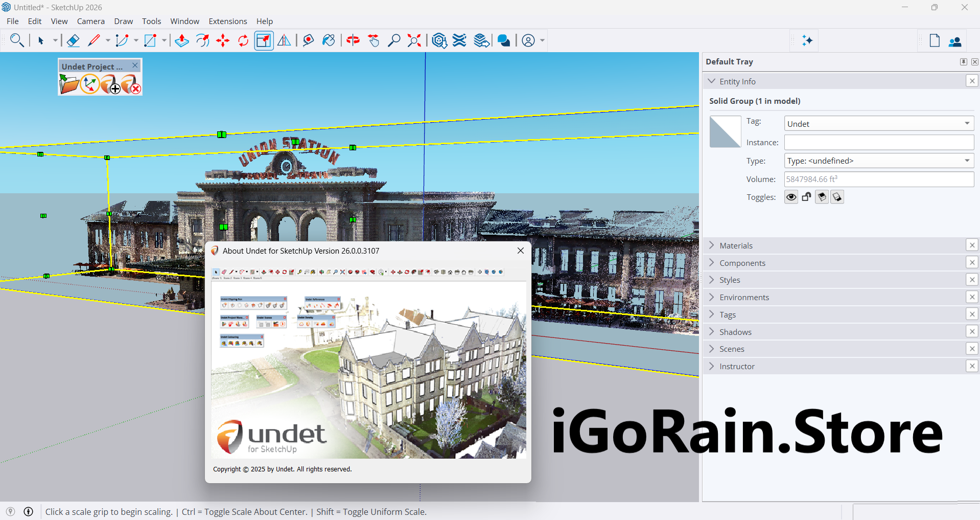
Task: Close the About Undet dialog
Action: [520, 251]
